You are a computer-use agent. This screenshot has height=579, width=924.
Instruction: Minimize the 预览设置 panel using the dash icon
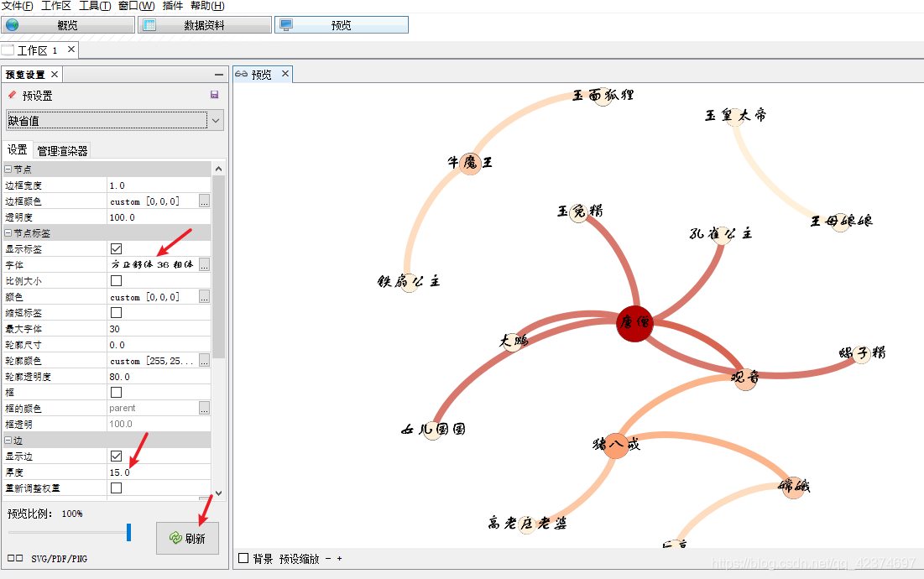click(219, 75)
